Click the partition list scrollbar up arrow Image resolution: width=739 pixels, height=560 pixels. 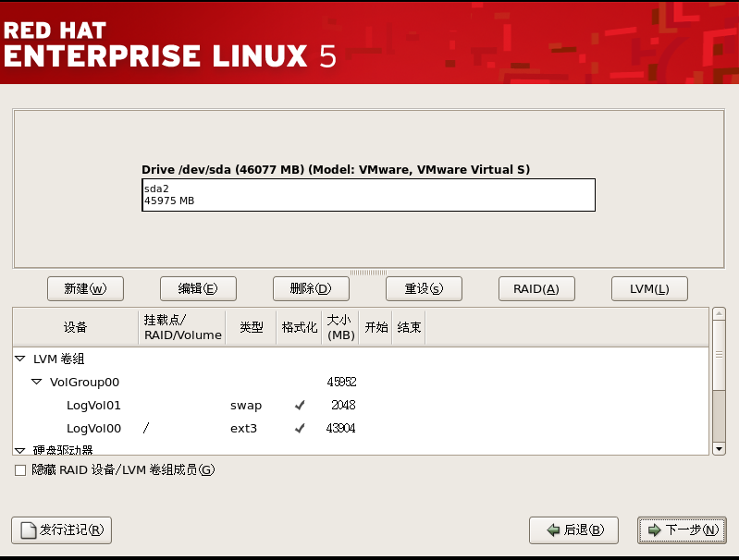coord(719,313)
